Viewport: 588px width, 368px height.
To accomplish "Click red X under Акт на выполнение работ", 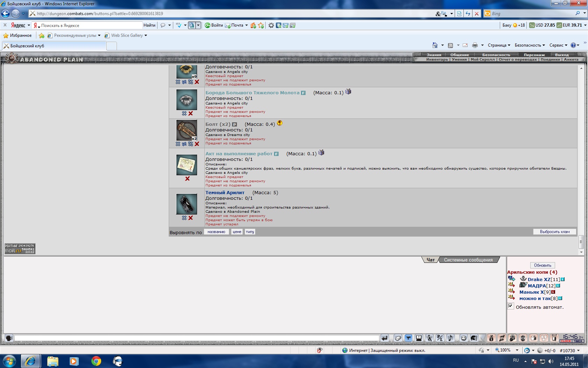I will (187, 179).
